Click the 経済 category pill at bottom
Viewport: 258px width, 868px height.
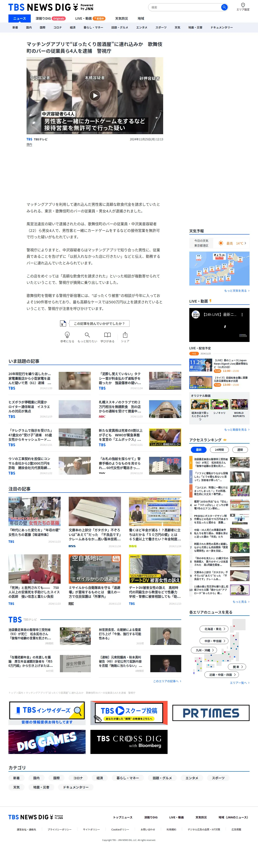coord(99,778)
